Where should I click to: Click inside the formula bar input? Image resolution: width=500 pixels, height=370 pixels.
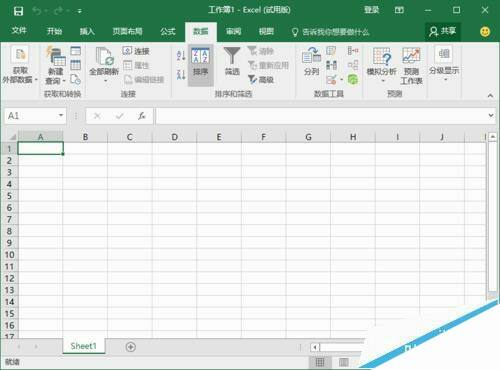pos(321,116)
